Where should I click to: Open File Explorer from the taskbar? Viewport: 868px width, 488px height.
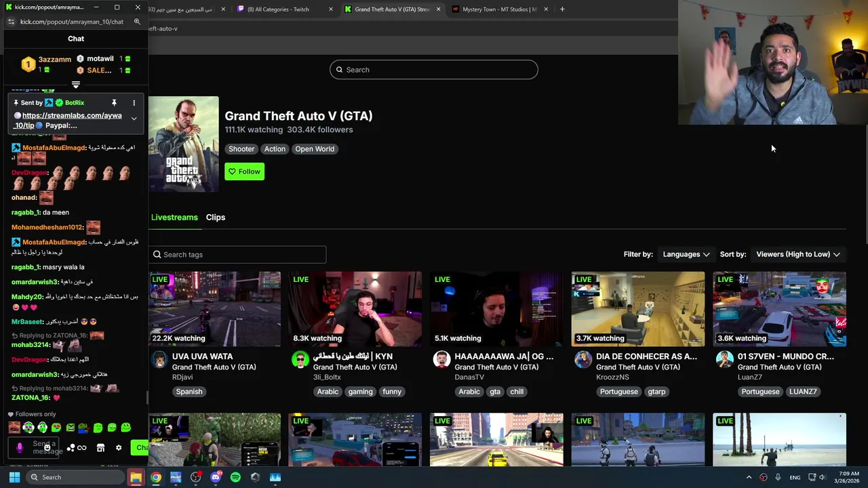(136, 477)
